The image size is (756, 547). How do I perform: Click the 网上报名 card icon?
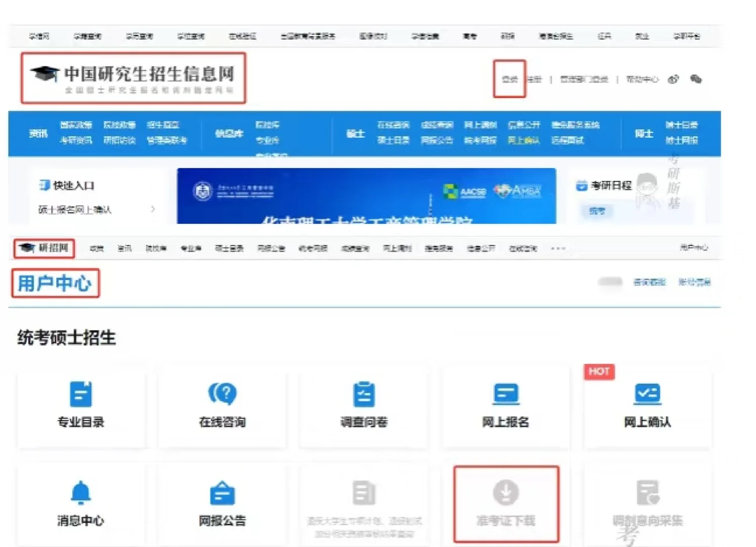[506, 394]
